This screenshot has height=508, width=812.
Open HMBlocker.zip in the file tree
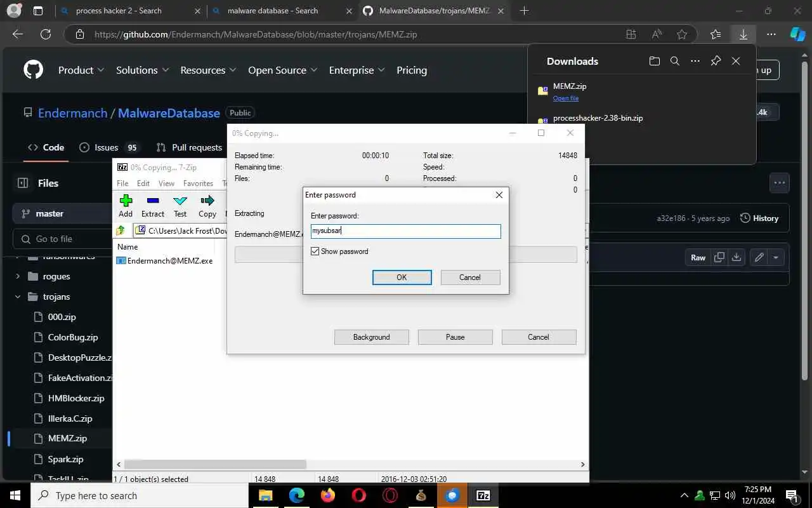tap(76, 398)
